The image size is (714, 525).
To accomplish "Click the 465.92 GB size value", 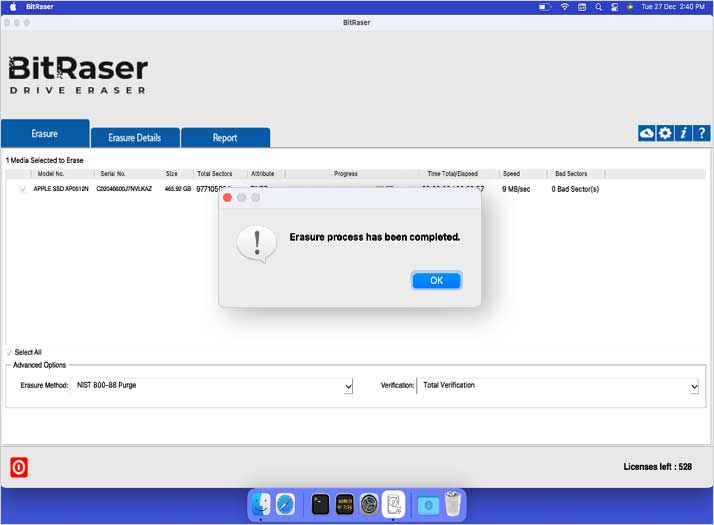I will pyautogui.click(x=178, y=189).
